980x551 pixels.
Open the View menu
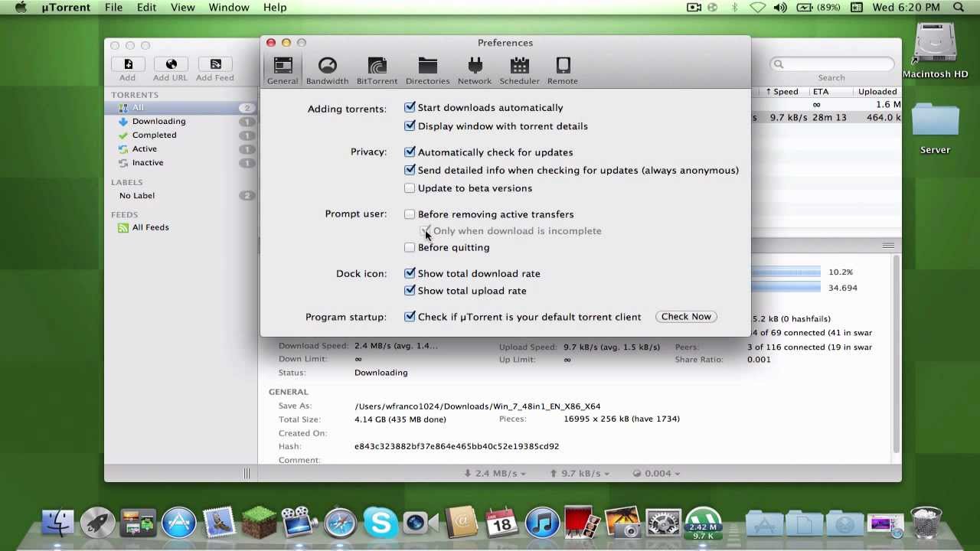(x=182, y=8)
